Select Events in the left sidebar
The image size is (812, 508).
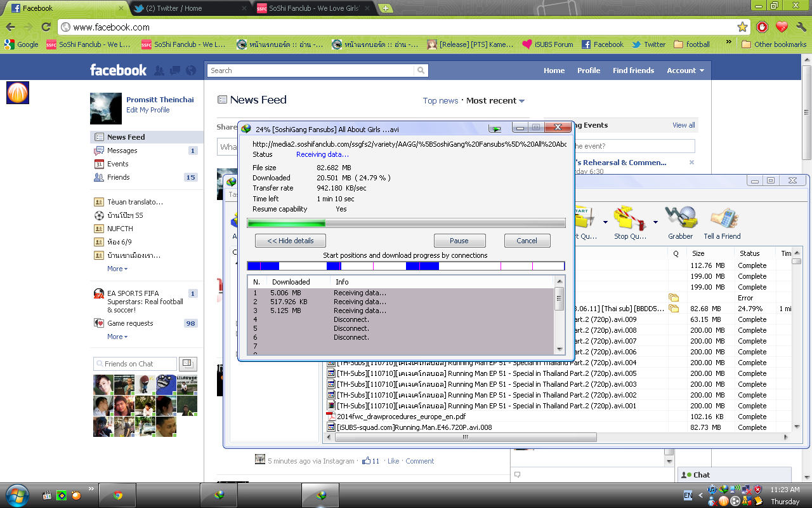tap(146, 164)
